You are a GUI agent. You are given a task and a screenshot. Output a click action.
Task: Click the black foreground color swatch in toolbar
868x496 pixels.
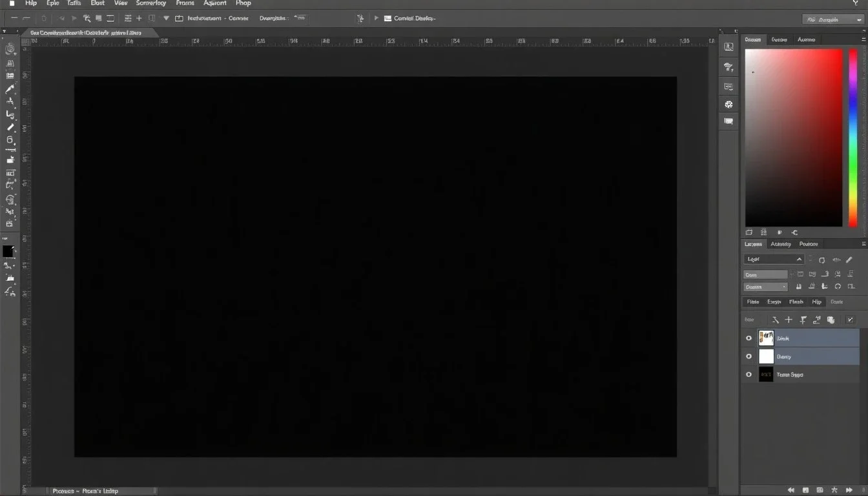[x=8, y=251]
